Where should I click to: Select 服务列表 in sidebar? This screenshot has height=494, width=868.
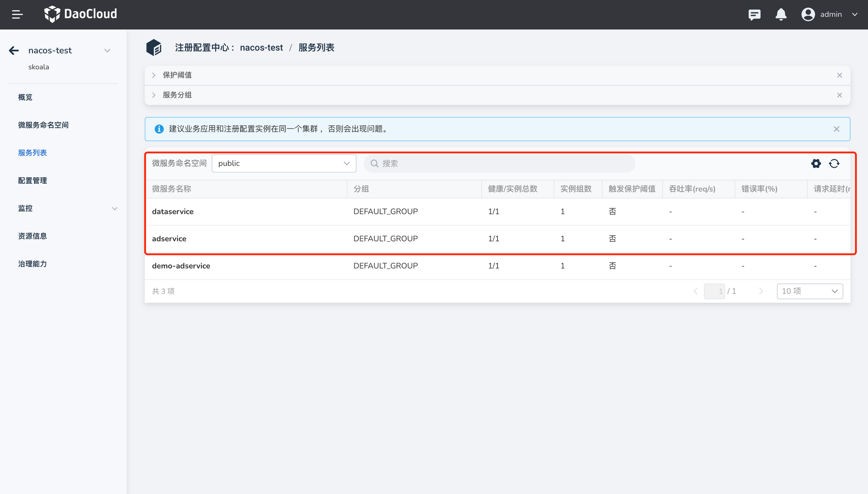(33, 153)
